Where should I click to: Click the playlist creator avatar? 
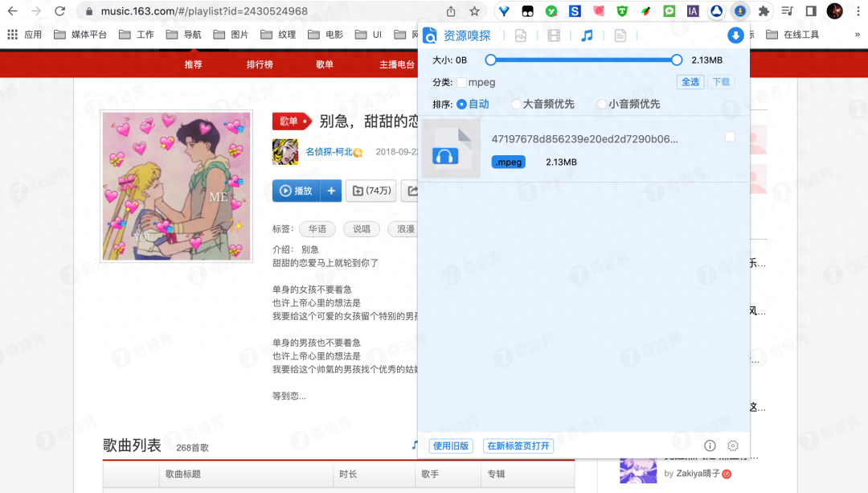(285, 152)
